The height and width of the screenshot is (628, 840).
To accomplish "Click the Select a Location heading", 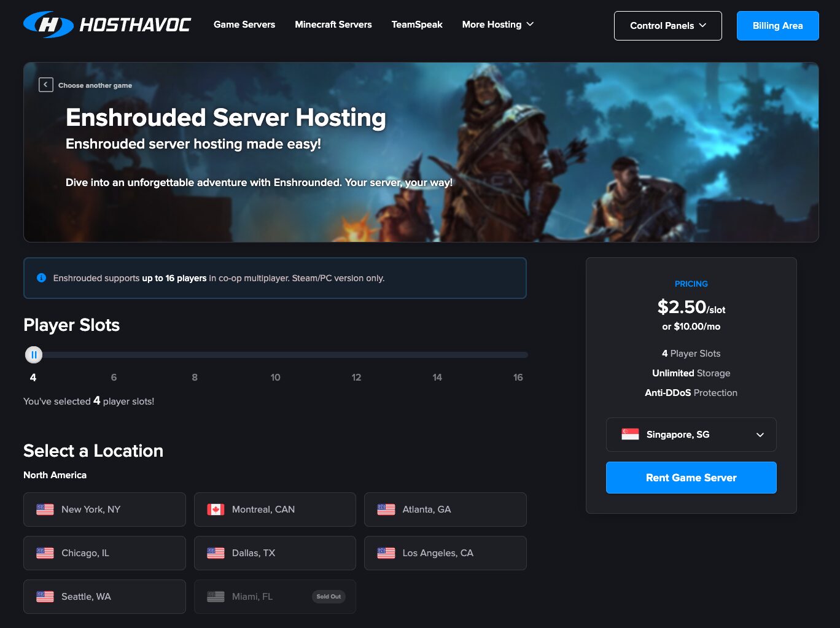I will (93, 451).
